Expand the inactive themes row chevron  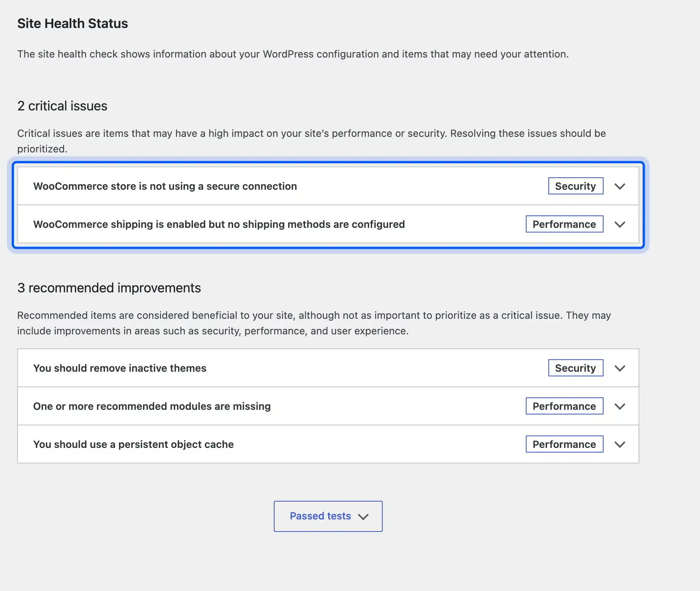click(619, 368)
